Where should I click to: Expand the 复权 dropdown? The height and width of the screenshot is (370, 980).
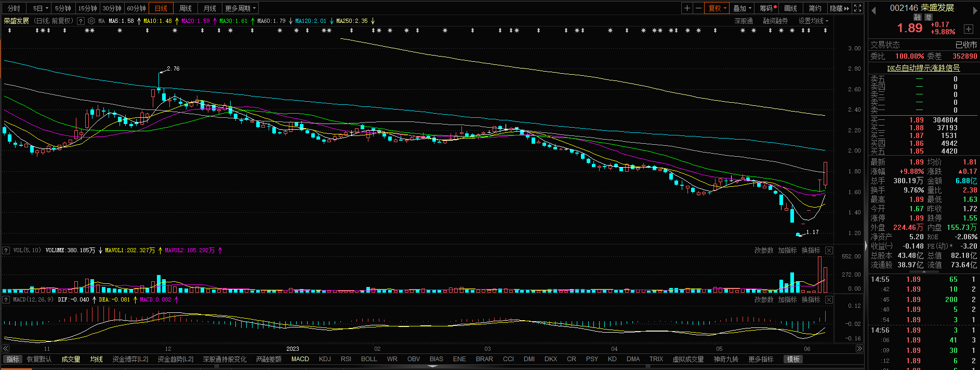(x=717, y=8)
